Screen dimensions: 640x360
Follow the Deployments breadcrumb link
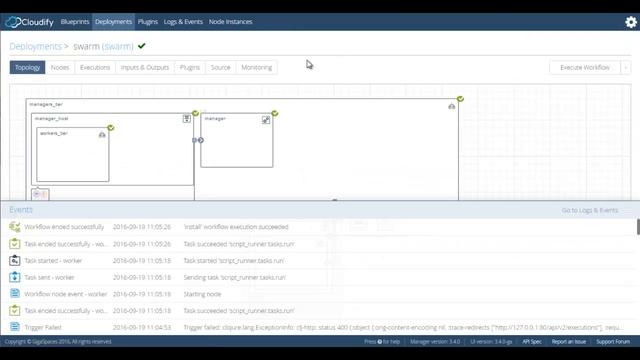pos(36,47)
